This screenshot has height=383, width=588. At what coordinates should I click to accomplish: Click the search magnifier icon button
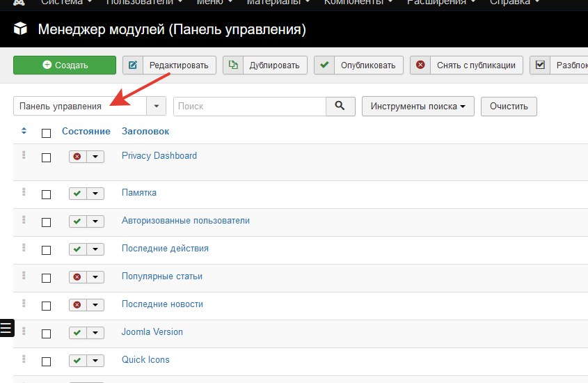(340, 107)
